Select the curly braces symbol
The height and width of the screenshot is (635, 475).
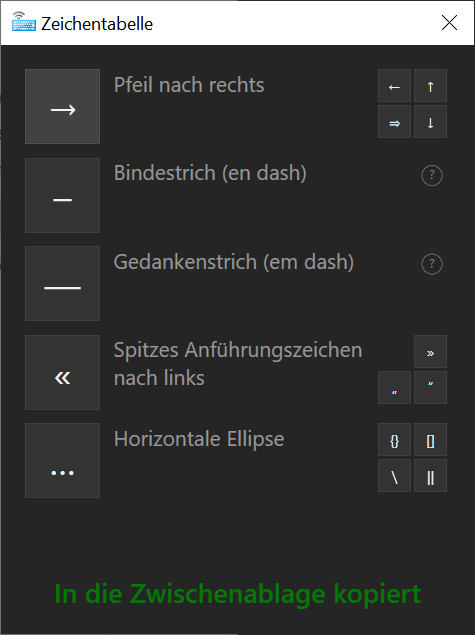394,440
